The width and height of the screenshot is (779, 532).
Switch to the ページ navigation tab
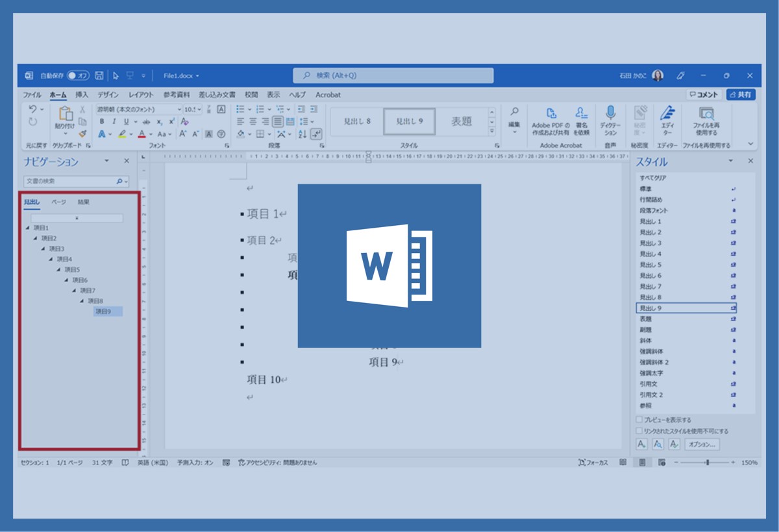[x=58, y=202]
